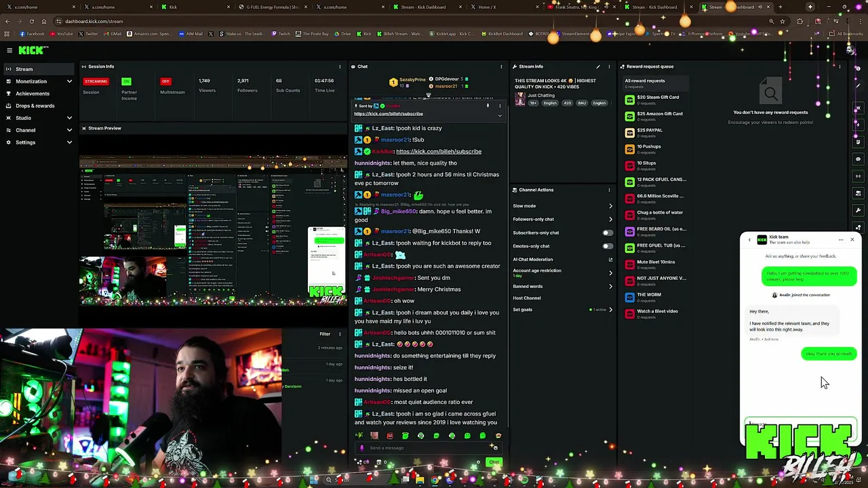868x488 pixels.
Task: Open Kick team widget more options
Action: tap(841, 240)
